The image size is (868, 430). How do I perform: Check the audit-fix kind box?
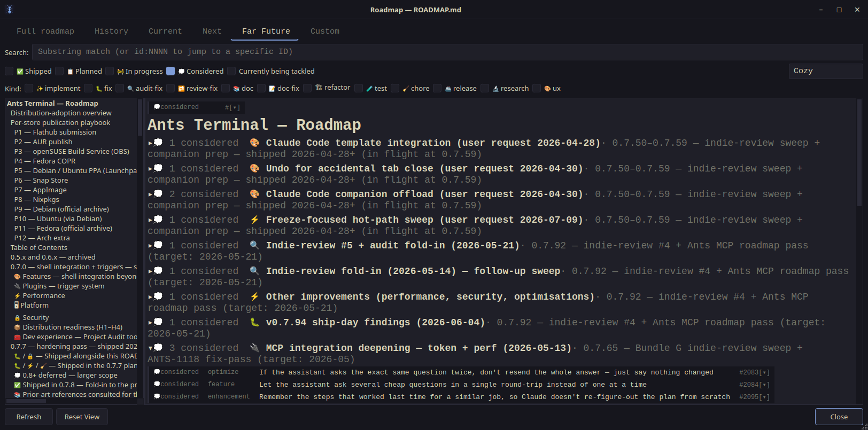pos(120,88)
